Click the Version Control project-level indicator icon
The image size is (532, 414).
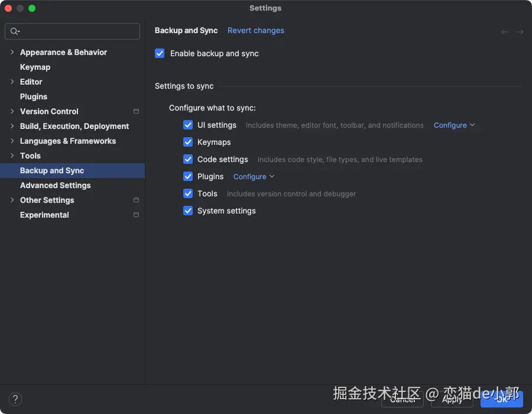pos(136,111)
